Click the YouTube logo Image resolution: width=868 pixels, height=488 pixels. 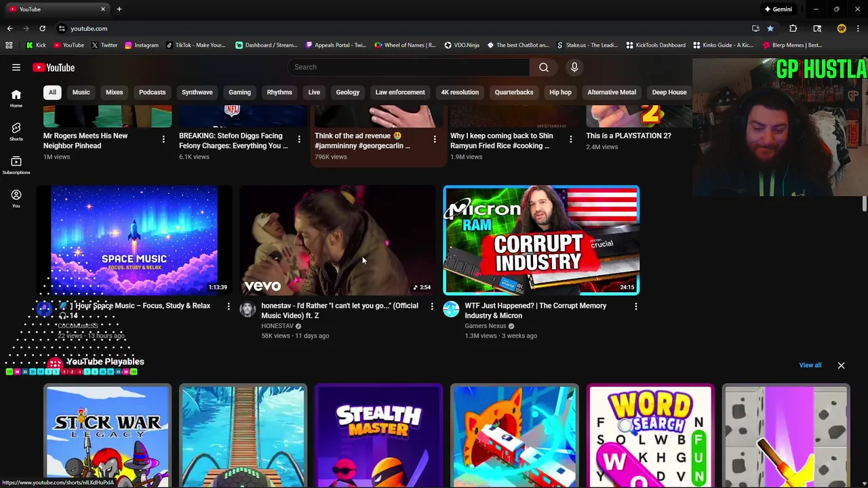(x=54, y=67)
